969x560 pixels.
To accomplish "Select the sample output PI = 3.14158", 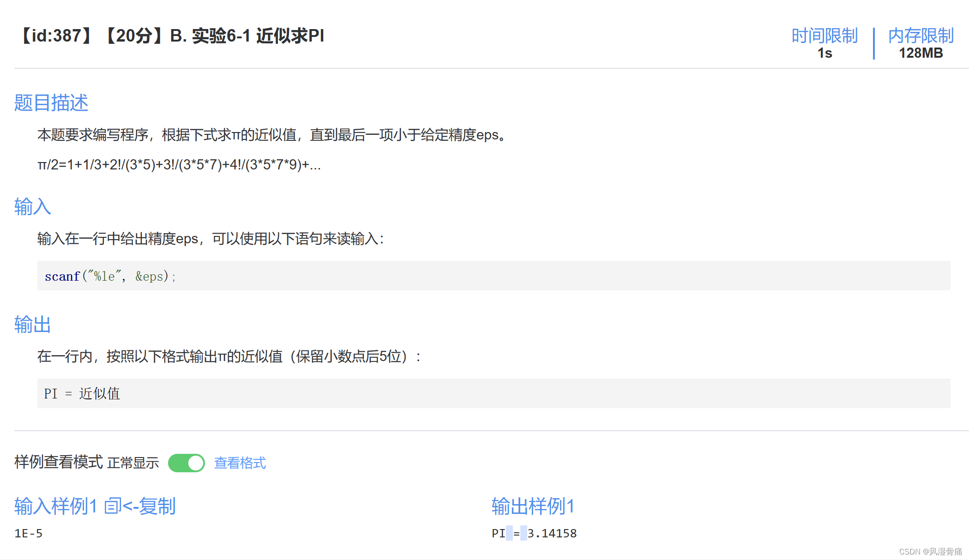I will pos(533,533).
